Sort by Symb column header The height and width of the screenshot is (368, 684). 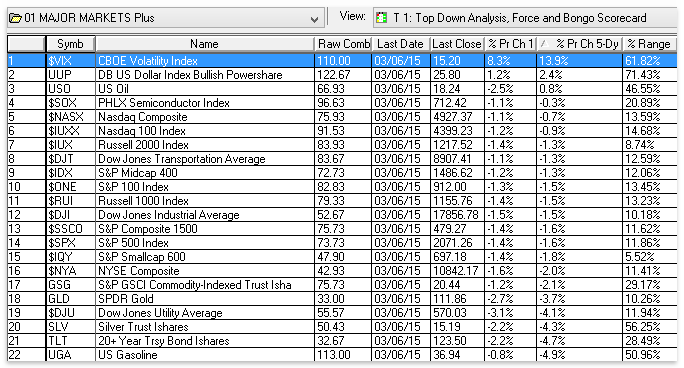[x=70, y=44]
